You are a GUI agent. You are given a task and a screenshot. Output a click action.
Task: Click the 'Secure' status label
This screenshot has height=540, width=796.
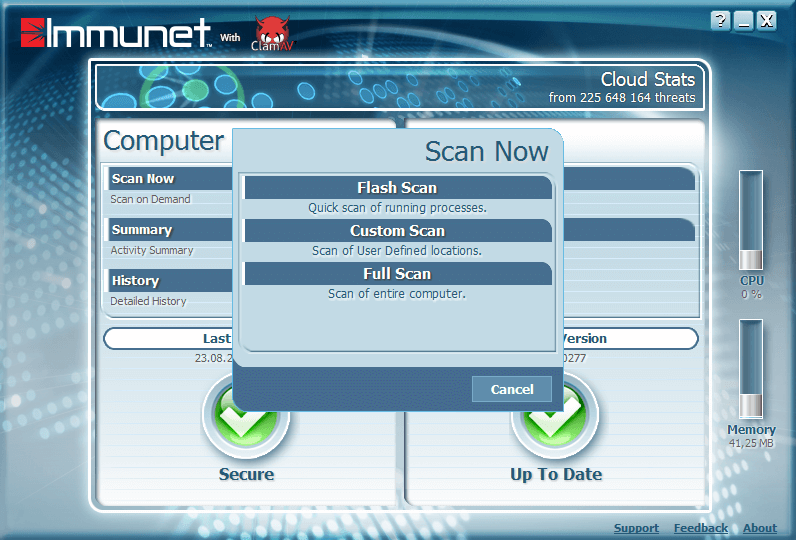pyautogui.click(x=246, y=474)
